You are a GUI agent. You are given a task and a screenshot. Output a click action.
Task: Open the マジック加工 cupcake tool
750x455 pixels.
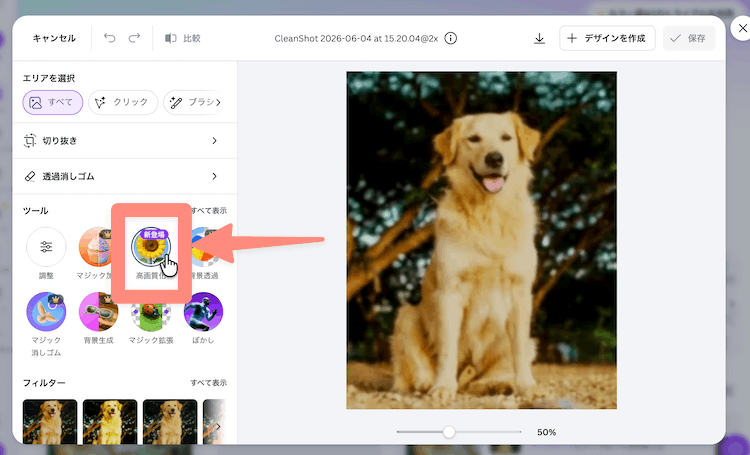tap(95, 247)
